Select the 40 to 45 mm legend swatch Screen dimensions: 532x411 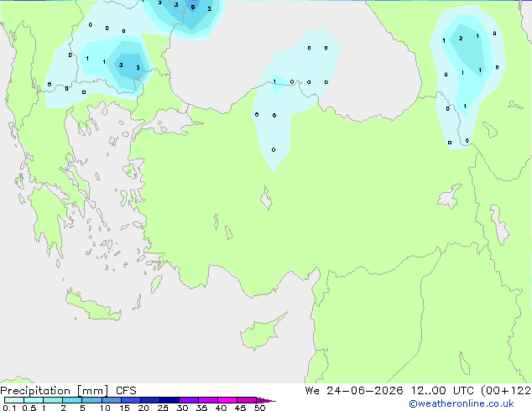click(x=227, y=400)
